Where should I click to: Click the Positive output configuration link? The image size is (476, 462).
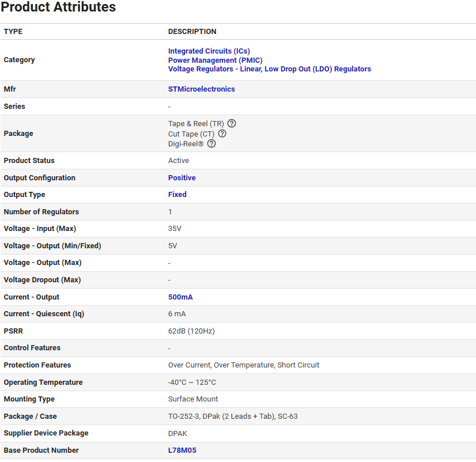tap(182, 178)
